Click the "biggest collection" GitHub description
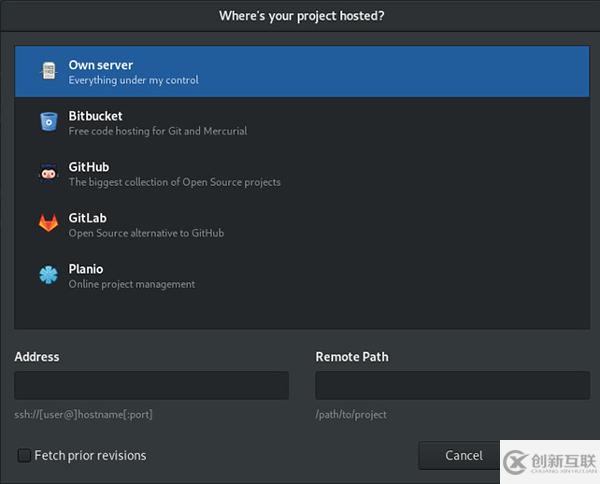The width and height of the screenshot is (600, 484). (174, 182)
